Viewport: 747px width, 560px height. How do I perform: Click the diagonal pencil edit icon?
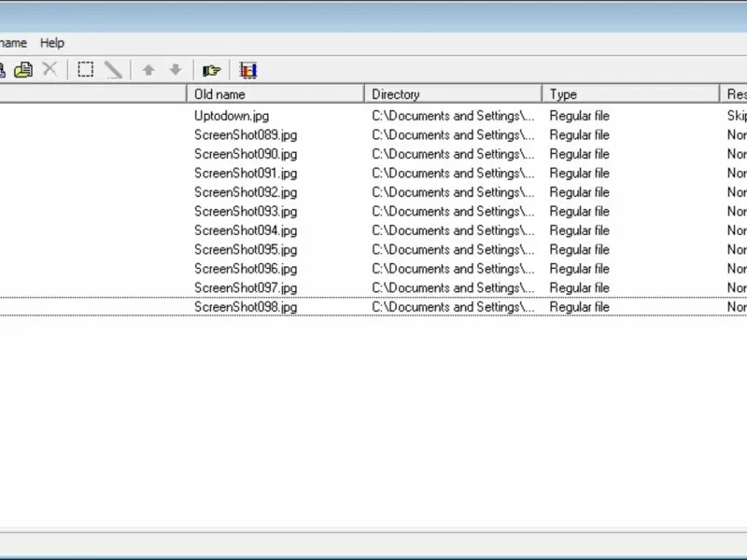[x=113, y=70]
